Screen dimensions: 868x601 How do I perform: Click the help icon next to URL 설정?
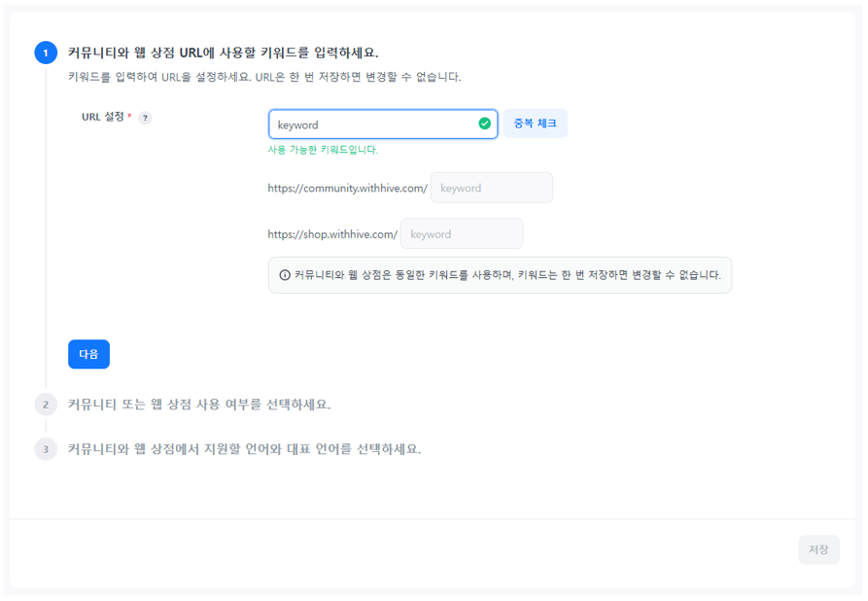pos(145,118)
